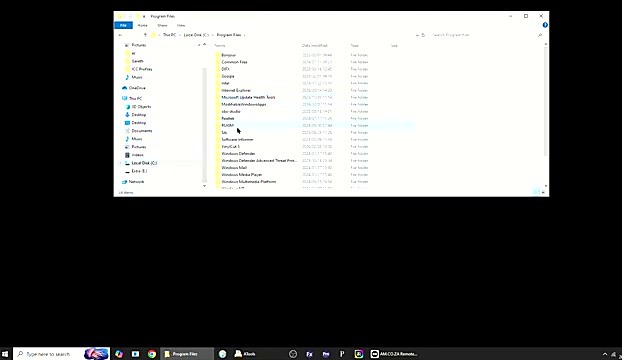Open the View ribbon tab

[181, 25]
